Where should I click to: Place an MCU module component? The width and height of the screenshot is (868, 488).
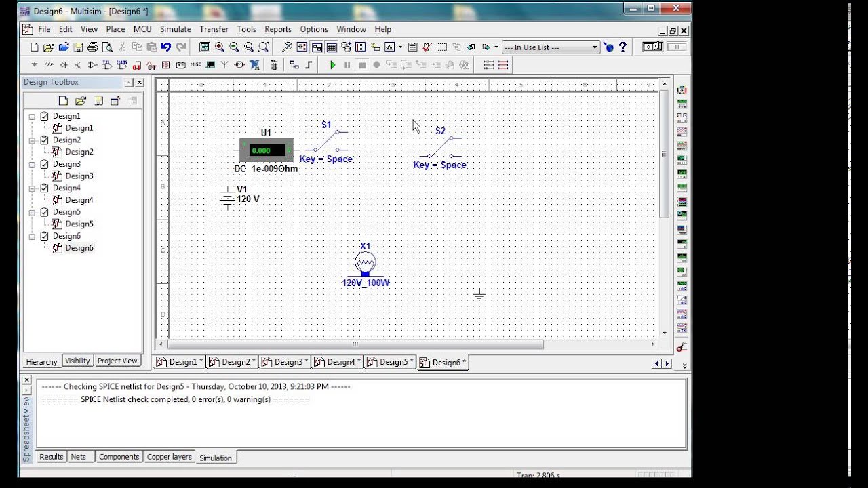pos(274,65)
